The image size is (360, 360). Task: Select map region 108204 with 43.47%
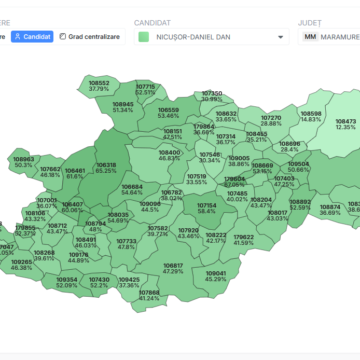[261, 203]
